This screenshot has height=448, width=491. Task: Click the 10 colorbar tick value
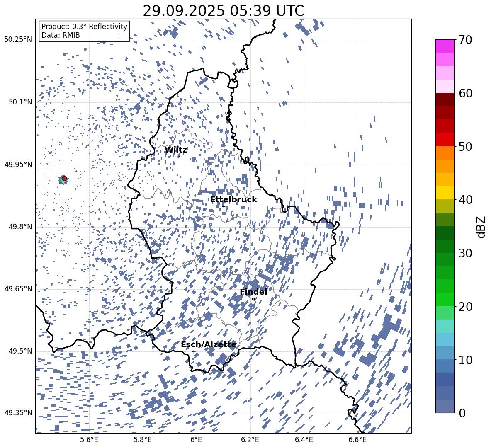465,359
